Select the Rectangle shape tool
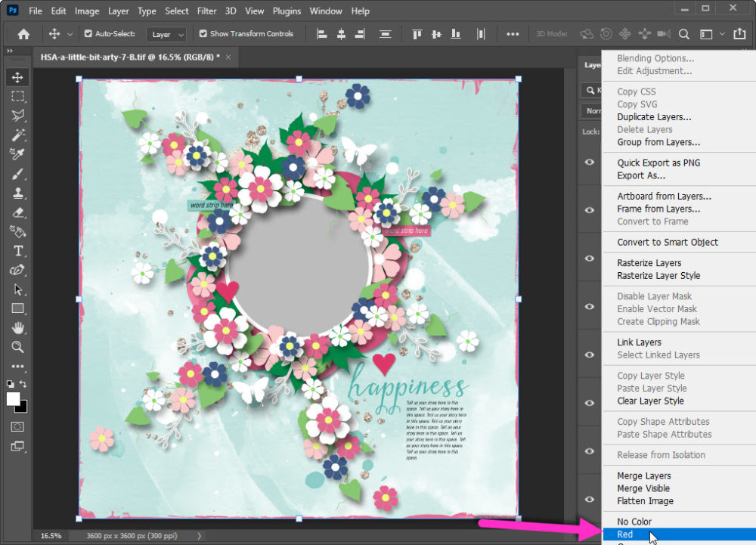Viewport: 756px width, 545px height. point(18,308)
